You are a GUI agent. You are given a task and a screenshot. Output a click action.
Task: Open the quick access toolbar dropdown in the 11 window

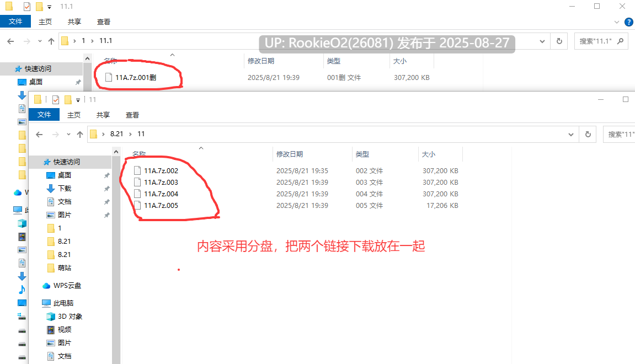coord(78,100)
